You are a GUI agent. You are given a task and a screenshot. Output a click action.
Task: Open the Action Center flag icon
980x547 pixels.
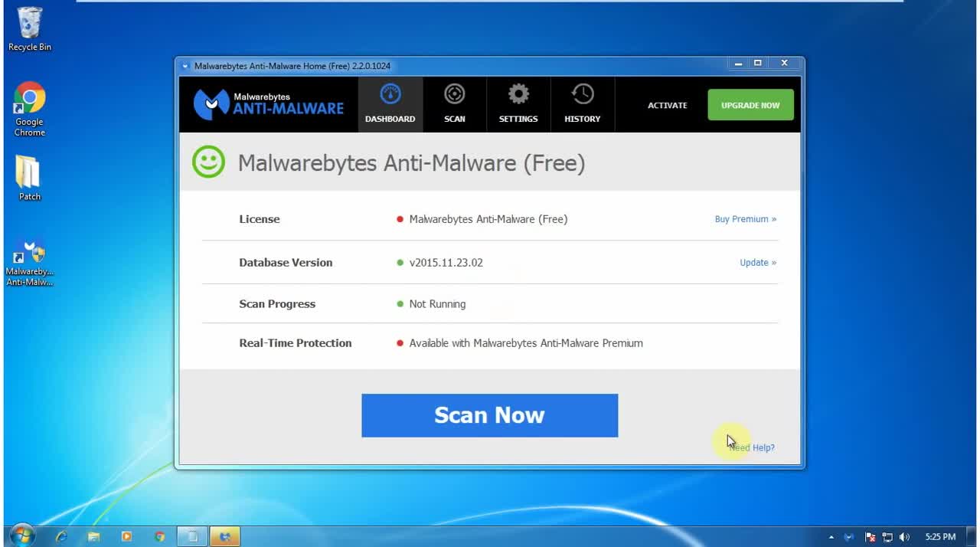870,537
